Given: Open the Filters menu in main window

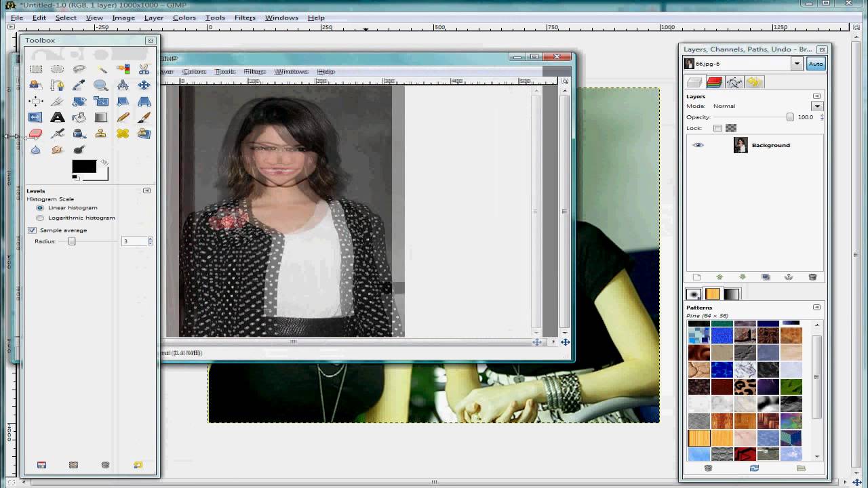Looking at the screenshot, I should (x=245, y=18).
